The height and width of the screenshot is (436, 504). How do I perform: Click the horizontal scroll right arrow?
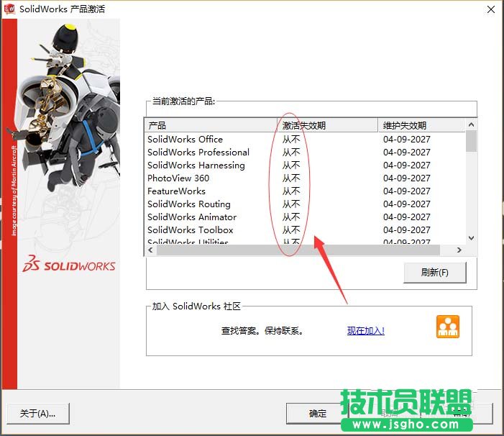(459, 250)
